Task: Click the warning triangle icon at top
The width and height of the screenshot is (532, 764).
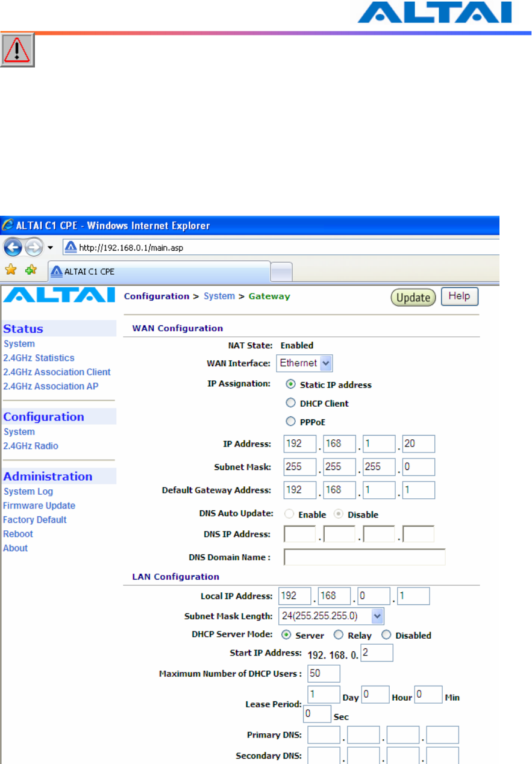Action: [x=17, y=50]
